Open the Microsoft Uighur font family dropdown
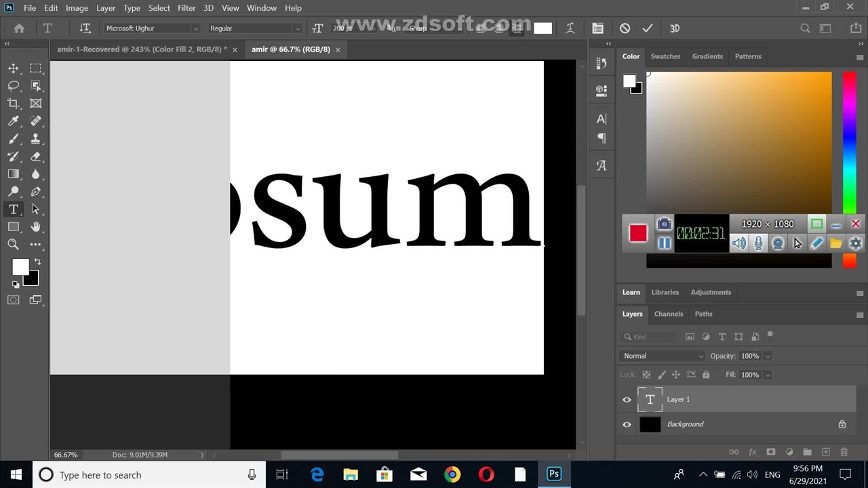 (x=195, y=28)
